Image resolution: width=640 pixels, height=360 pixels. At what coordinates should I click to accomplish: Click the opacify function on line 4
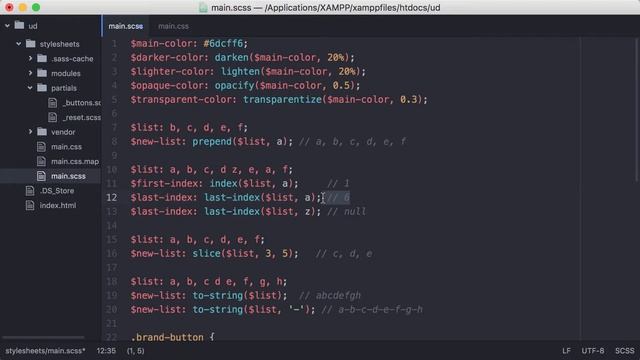pyautogui.click(x=234, y=86)
